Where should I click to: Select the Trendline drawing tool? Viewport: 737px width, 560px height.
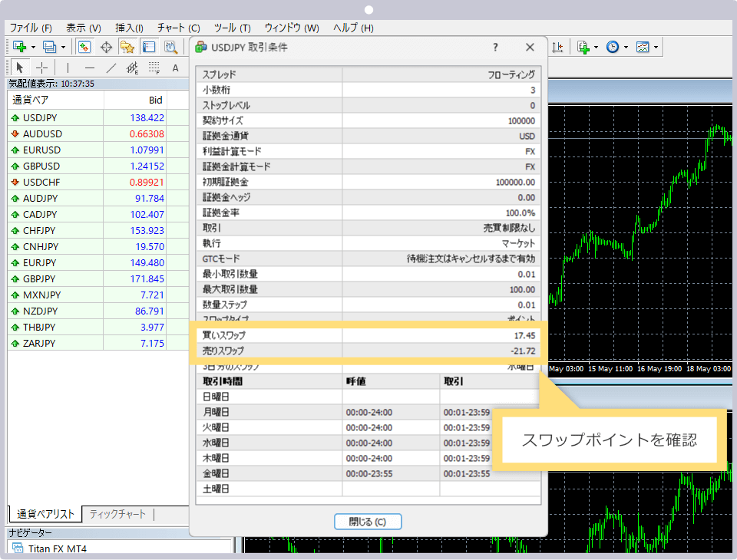111,68
